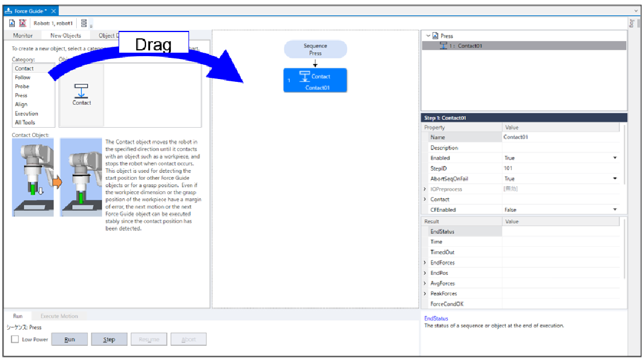Click the delete sequence toolbar icon

(x=22, y=23)
